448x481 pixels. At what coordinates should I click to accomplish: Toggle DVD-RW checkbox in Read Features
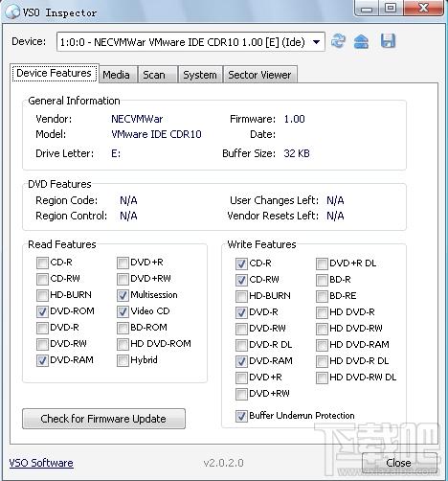(42, 344)
